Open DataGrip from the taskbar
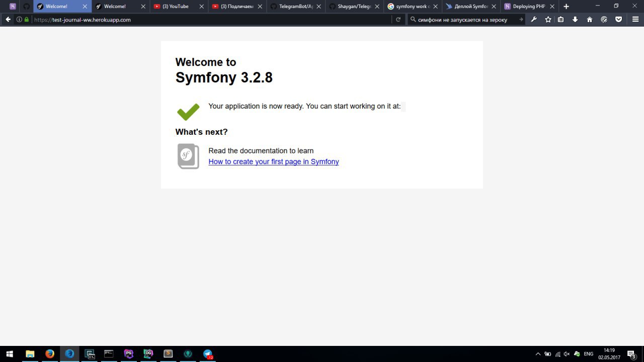Image resolution: width=644 pixels, height=362 pixels. (148, 354)
